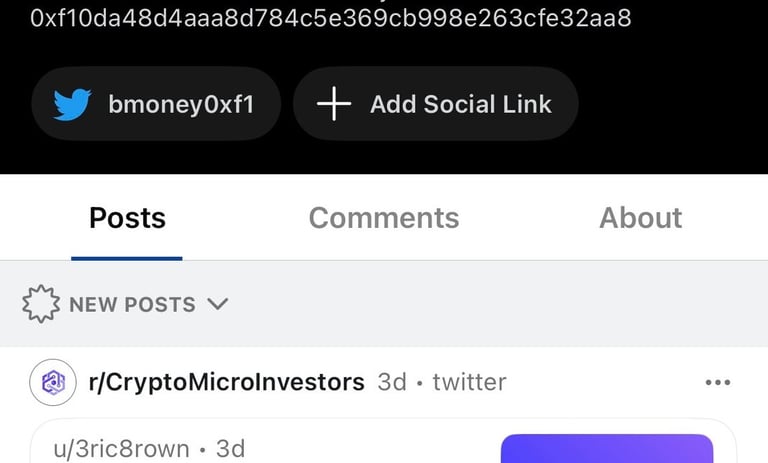The image size is (768, 463).
Task: Open the About tab
Action: click(x=641, y=218)
